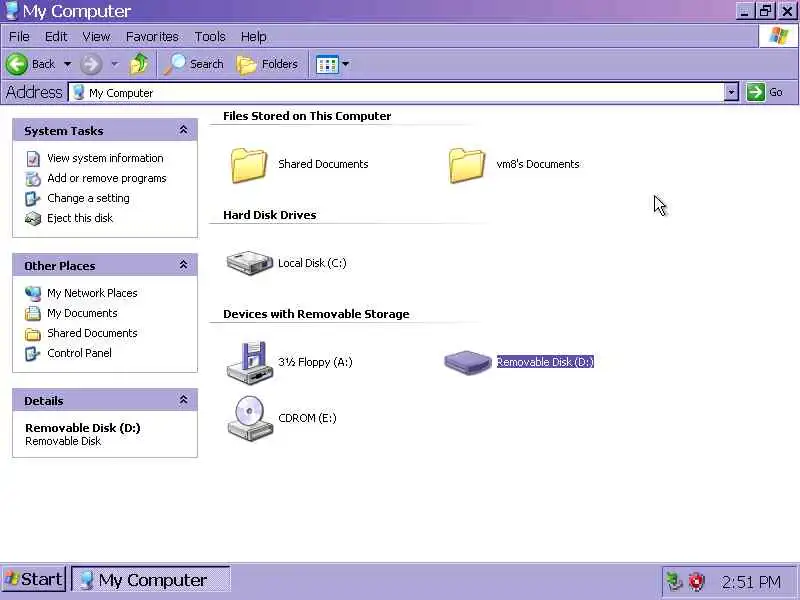Image resolution: width=800 pixels, height=600 pixels.
Task: Click the Change a setting icon
Action: pos(33,198)
